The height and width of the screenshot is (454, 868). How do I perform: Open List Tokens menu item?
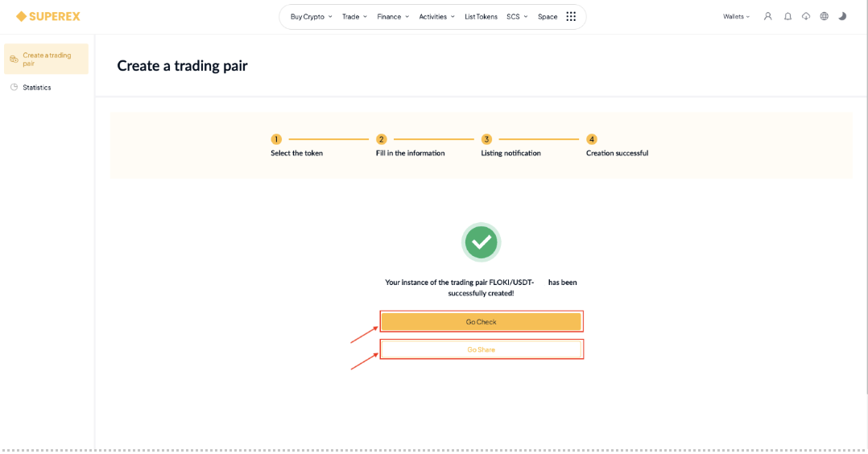[481, 17]
